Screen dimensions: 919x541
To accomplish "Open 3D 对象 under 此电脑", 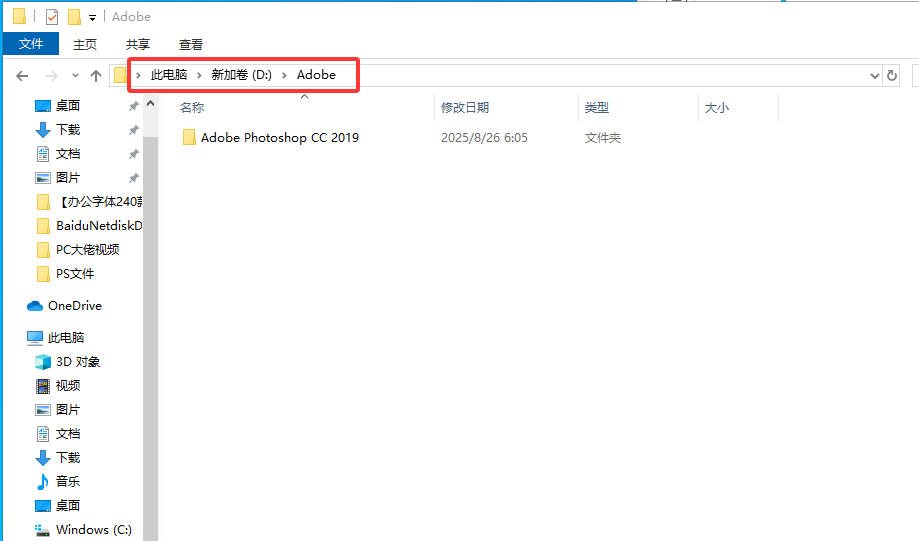I will 78,362.
